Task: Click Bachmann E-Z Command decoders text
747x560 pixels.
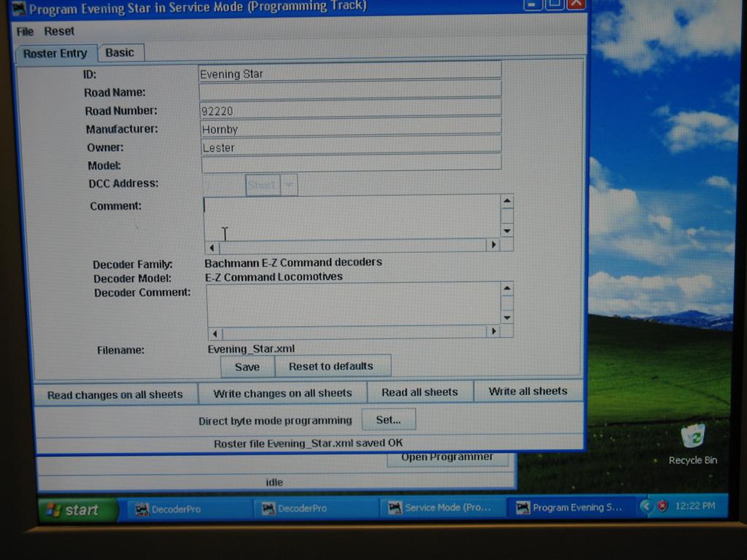Action: tap(293, 262)
